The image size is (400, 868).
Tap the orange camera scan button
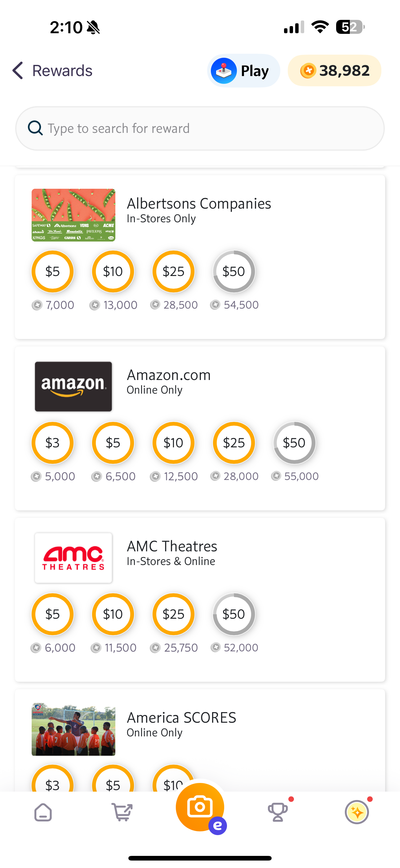tap(200, 807)
